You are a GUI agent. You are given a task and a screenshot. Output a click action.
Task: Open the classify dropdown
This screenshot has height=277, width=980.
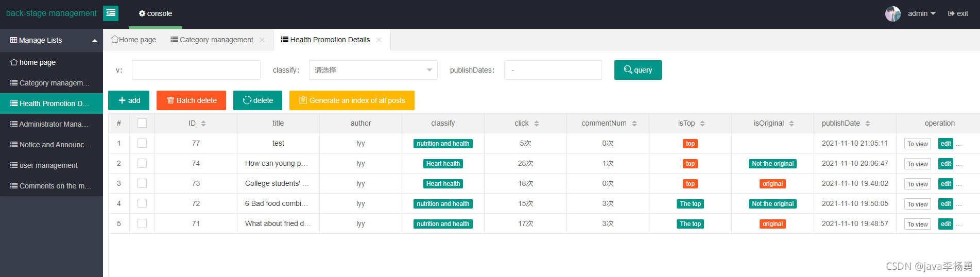373,70
